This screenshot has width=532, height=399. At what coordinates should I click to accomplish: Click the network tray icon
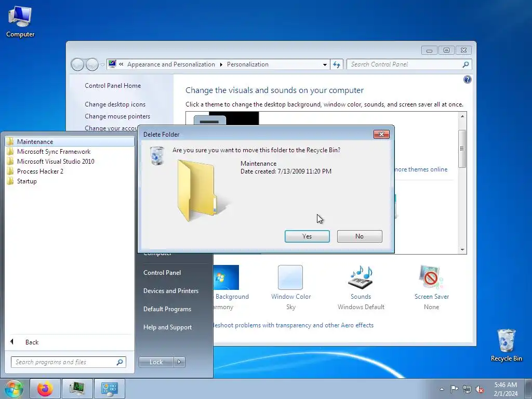click(467, 389)
